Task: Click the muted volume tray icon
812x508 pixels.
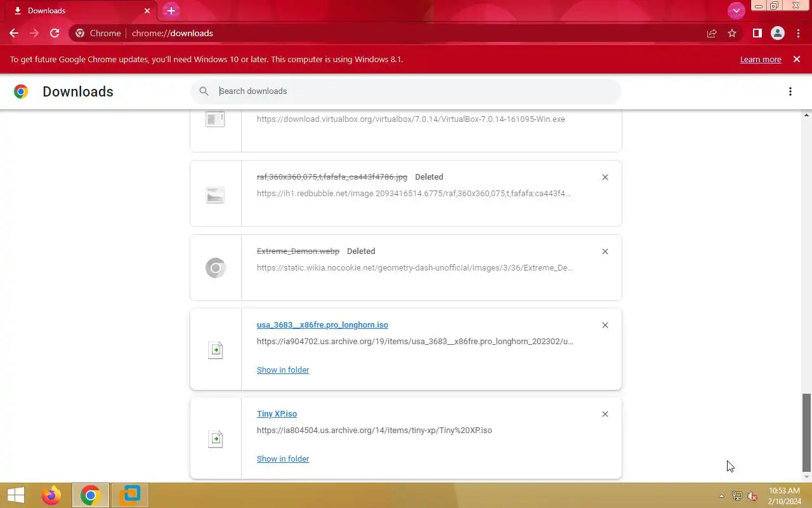Action: [752, 496]
